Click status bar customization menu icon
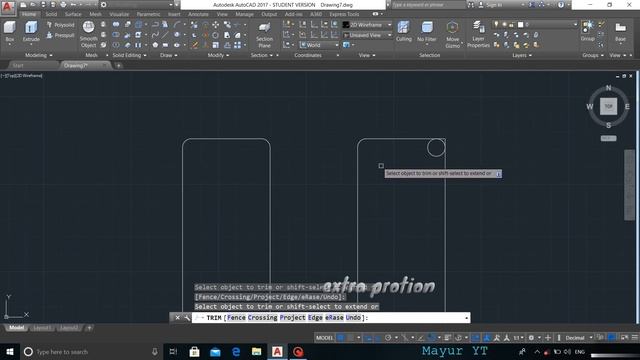The height and width of the screenshot is (360, 640). click(635, 338)
